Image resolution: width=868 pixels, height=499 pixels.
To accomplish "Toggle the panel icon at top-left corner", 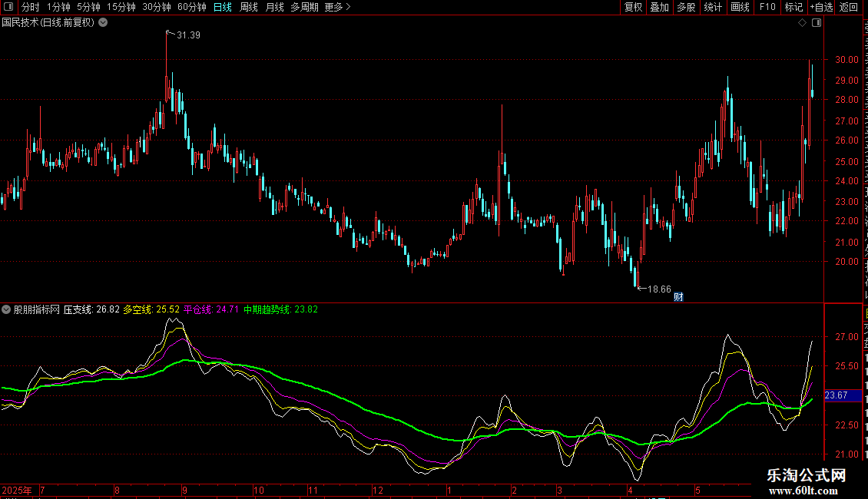I will pyautogui.click(x=8, y=7).
